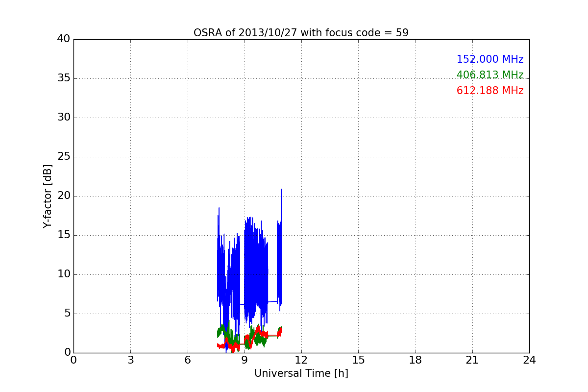The width and height of the screenshot is (588, 392).
Task: Click y-axis tick label 35
Action: pyautogui.click(x=63, y=78)
